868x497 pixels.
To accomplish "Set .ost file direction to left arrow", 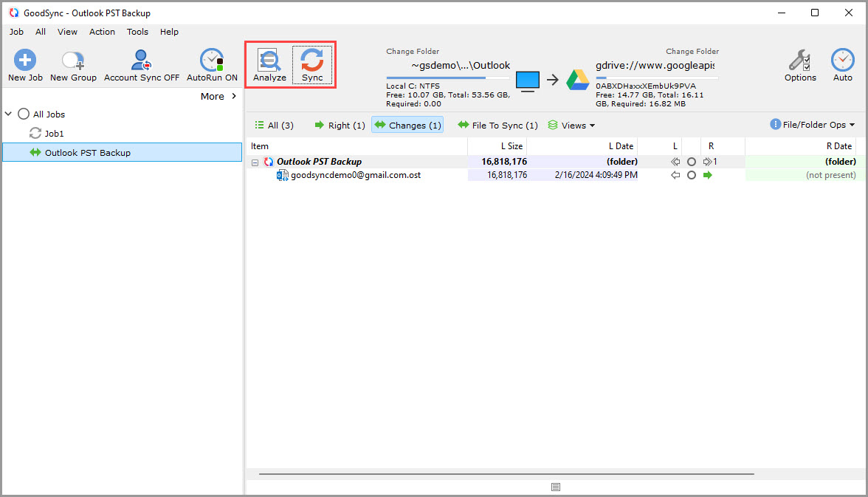I will (x=675, y=175).
